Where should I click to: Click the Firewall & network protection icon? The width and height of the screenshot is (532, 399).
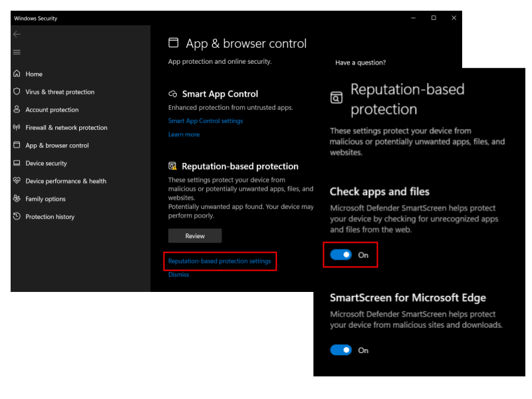[17, 128]
